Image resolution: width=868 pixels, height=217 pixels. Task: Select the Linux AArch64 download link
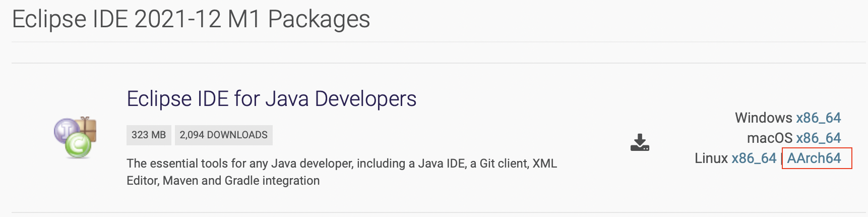(x=814, y=158)
